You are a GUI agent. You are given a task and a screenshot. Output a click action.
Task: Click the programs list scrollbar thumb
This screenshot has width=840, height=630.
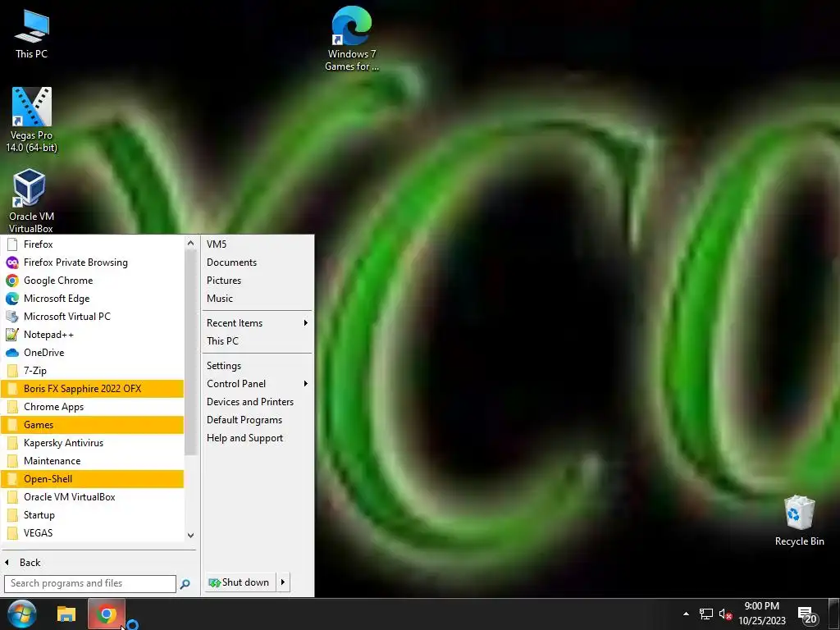190,353
